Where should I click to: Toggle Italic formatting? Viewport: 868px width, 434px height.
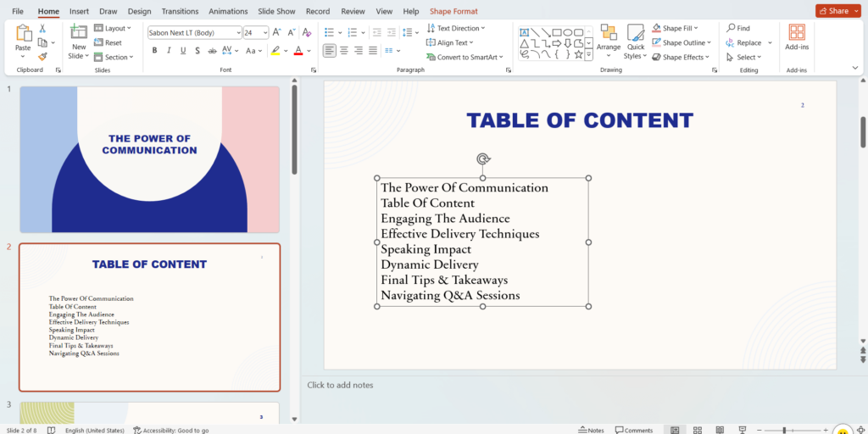click(170, 51)
